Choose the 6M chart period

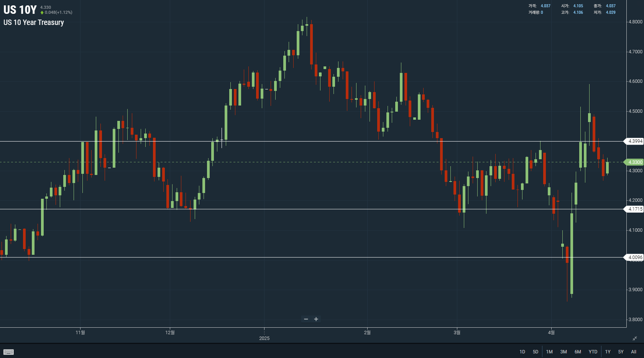(578, 352)
